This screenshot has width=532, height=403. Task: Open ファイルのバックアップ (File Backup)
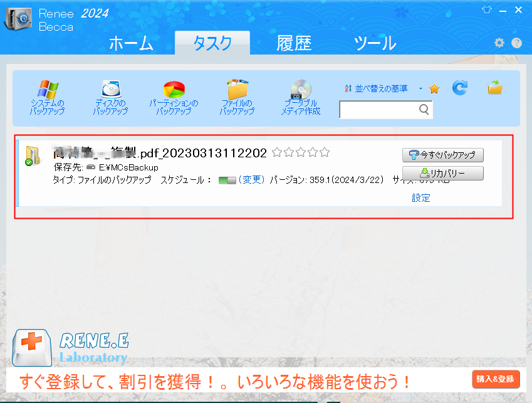[x=237, y=97]
